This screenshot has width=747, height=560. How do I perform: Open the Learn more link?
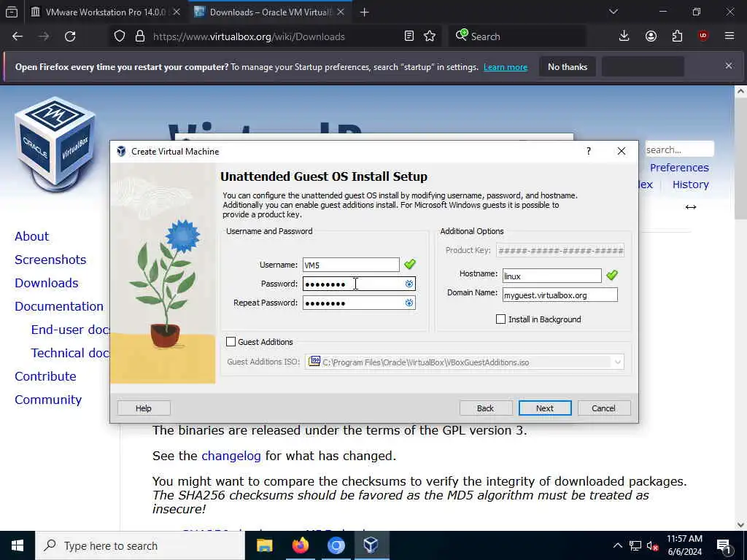pos(506,67)
